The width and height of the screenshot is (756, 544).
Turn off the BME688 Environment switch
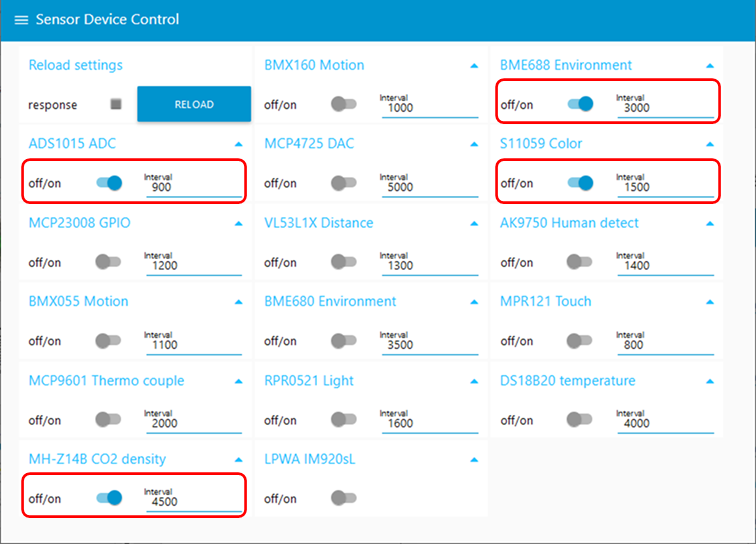pyautogui.click(x=580, y=104)
